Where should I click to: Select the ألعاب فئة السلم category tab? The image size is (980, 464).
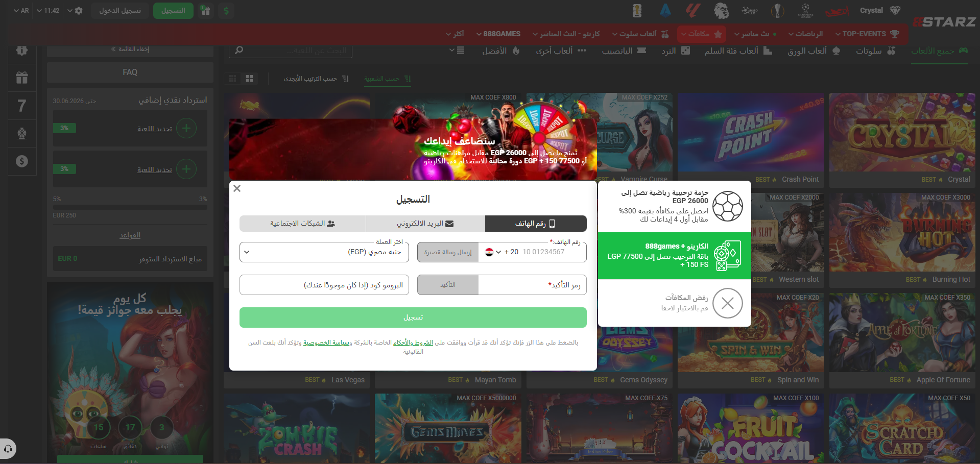coord(738,51)
